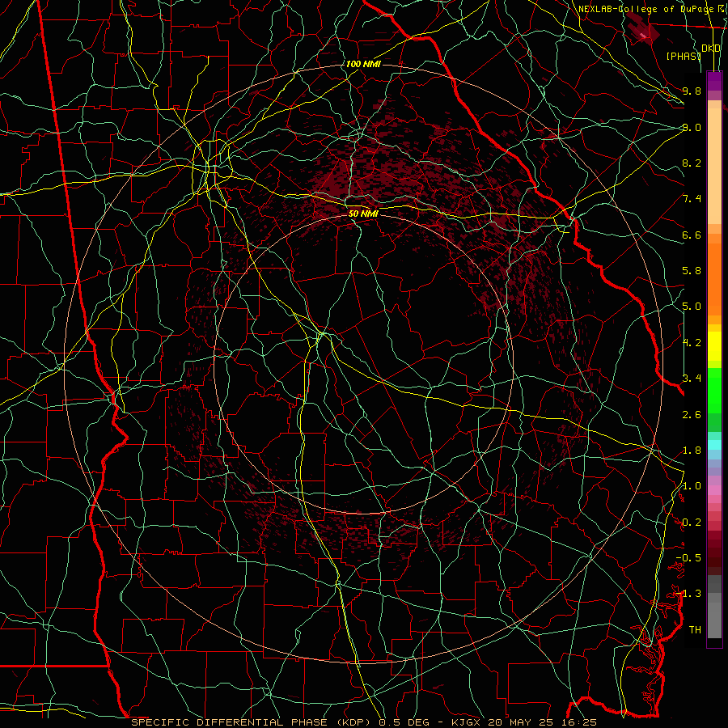Pick the dark maroon segment of the color bar

(x=714, y=552)
